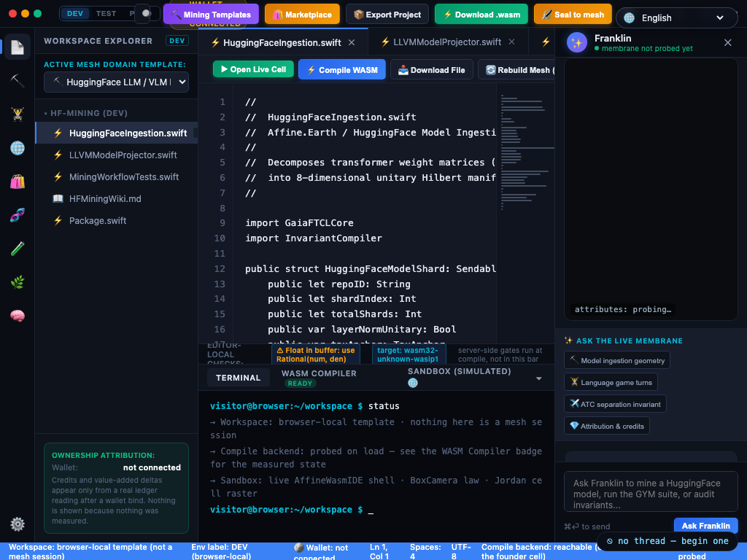Collapse the HF-MINING (DEV) tree section
Screen dimensions: 747x560
(x=86, y=113)
